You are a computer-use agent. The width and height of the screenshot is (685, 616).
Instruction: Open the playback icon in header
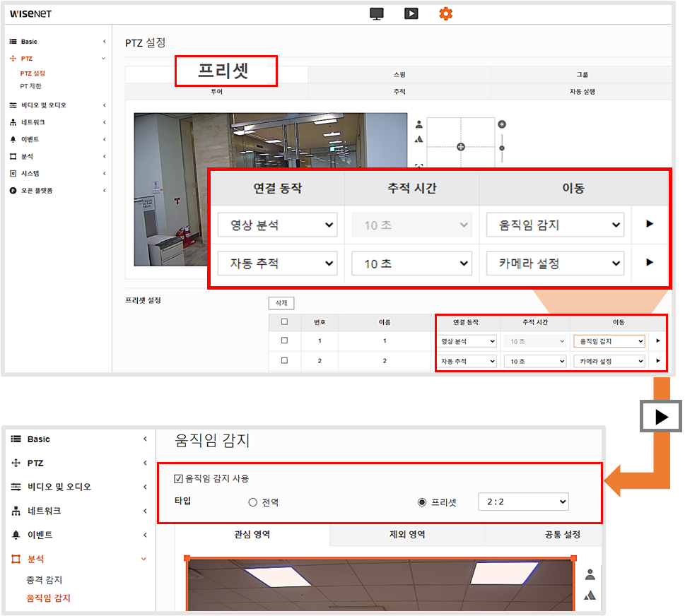click(411, 13)
